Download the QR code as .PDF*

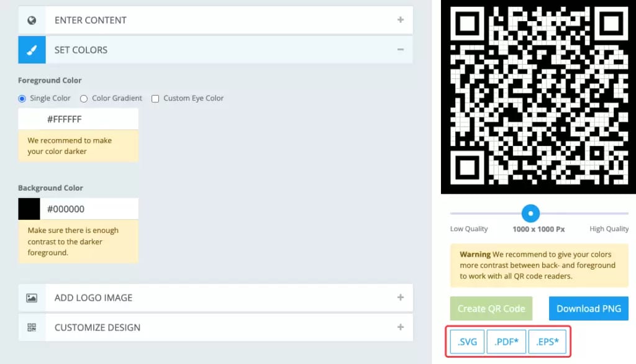(506, 342)
